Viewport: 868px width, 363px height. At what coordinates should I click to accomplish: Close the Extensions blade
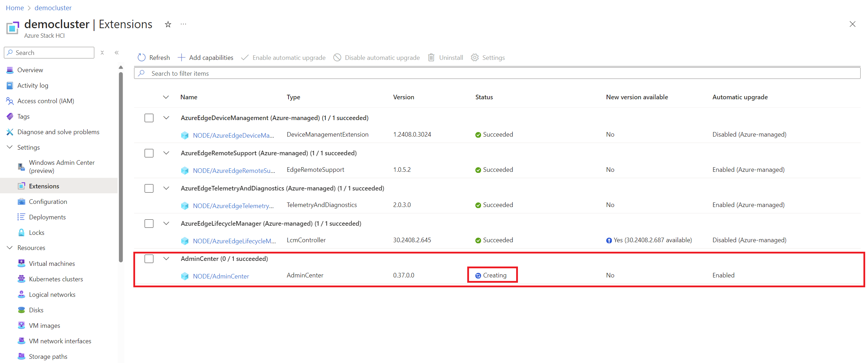[x=853, y=24]
